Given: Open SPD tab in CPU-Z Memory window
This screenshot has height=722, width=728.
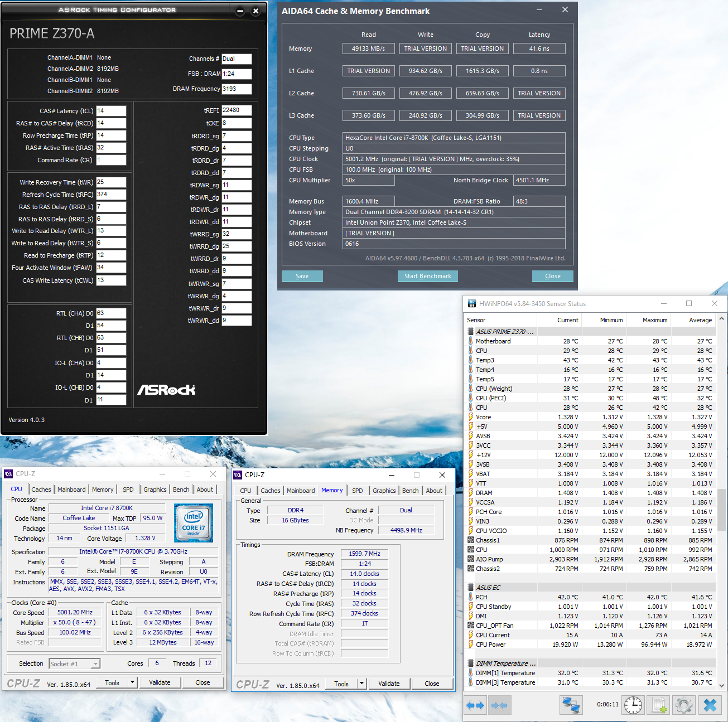Looking at the screenshot, I should coord(358,491).
